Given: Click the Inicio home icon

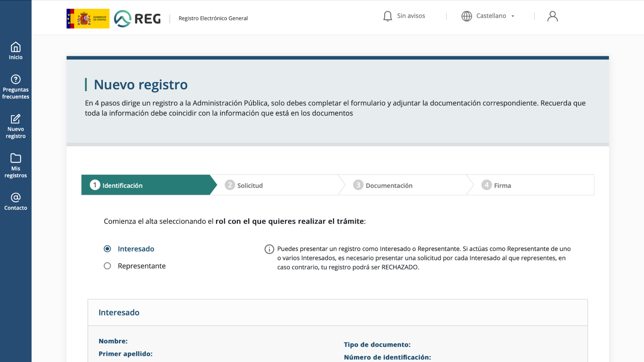Looking at the screenshot, I should 16,47.
